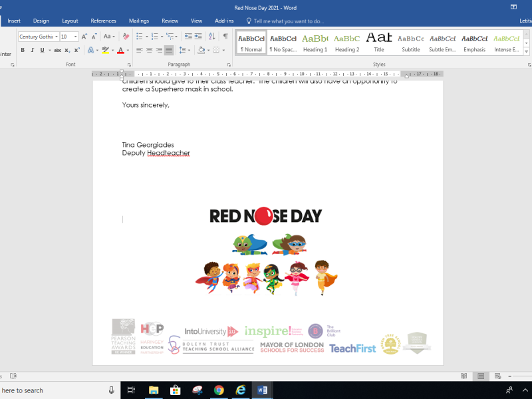The image size is (532, 399).
Task: Open the font size dropdown
Action: click(x=76, y=37)
